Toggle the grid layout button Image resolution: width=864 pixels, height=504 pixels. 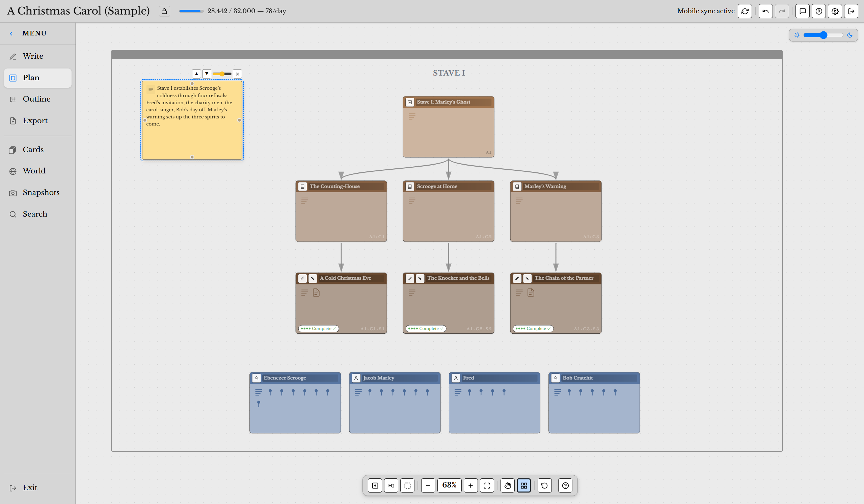pyautogui.click(x=524, y=485)
